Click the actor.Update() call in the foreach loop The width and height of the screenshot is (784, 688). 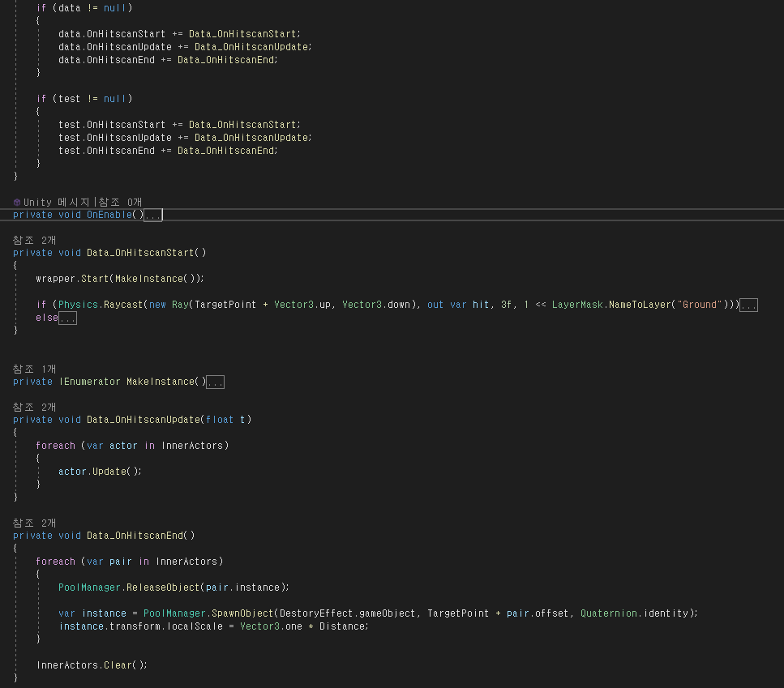[x=100, y=471]
